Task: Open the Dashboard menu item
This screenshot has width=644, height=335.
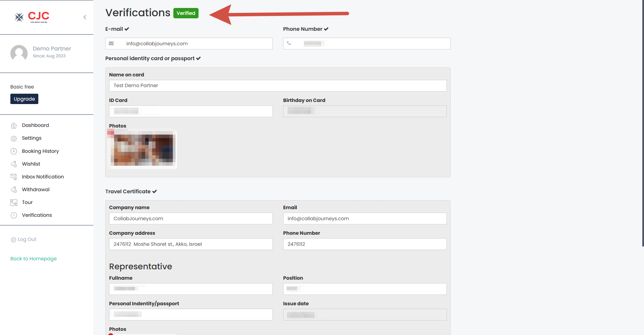Action: 35,125
